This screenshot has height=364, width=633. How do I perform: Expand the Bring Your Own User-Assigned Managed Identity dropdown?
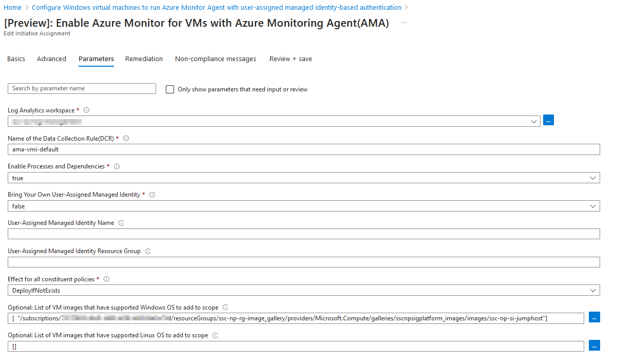click(x=593, y=205)
